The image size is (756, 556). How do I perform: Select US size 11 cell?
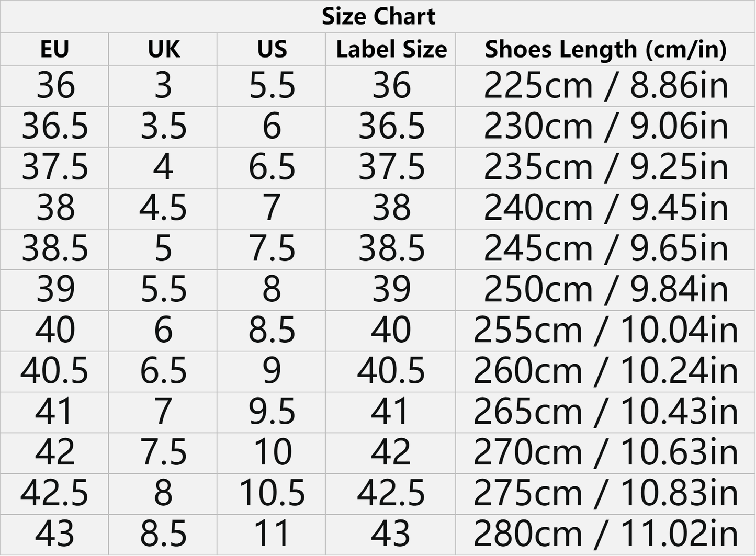(272, 535)
